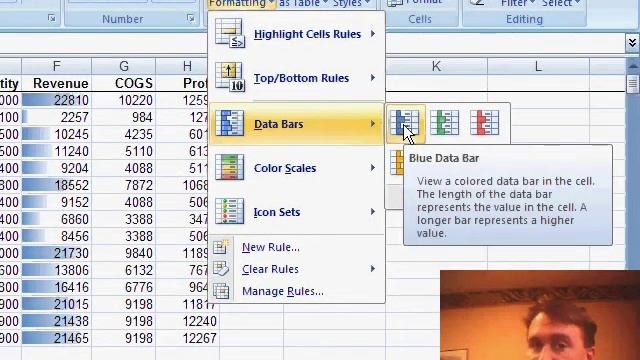The image size is (640, 360).
Task: Expand arrow beside Top/Bottom Rules
Action: (x=373, y=78)
